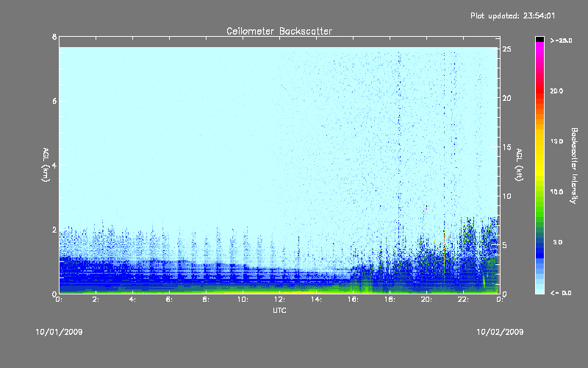Click the 14: hour tick label

(x=316, y=300)
